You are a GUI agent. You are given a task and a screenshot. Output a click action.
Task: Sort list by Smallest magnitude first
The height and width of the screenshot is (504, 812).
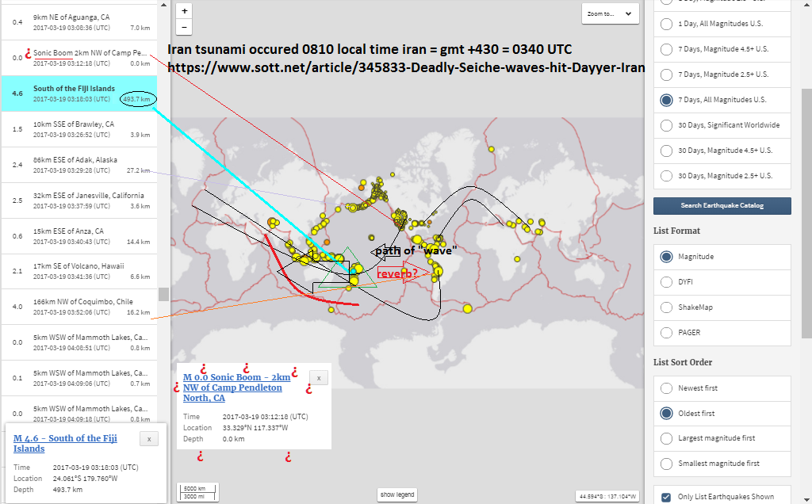point(722,464)
